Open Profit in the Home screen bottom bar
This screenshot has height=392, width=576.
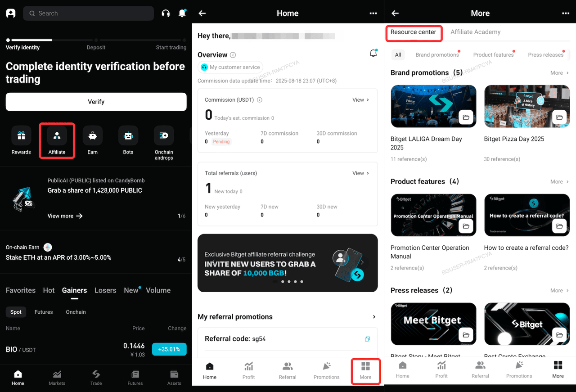pos(248,371)
